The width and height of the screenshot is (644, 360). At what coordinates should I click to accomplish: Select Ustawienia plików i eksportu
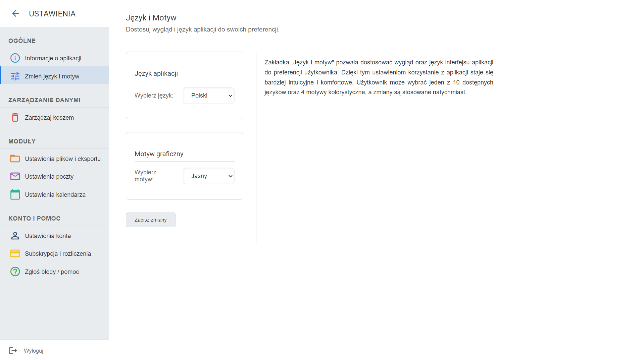pyautogui.click(x=63, y=159)
